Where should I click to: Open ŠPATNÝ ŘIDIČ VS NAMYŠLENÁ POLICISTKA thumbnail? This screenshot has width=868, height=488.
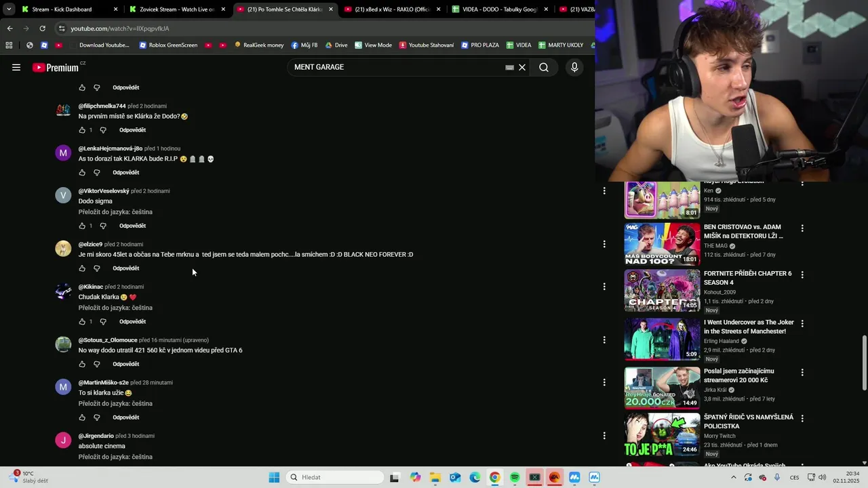tap(662, 434)
